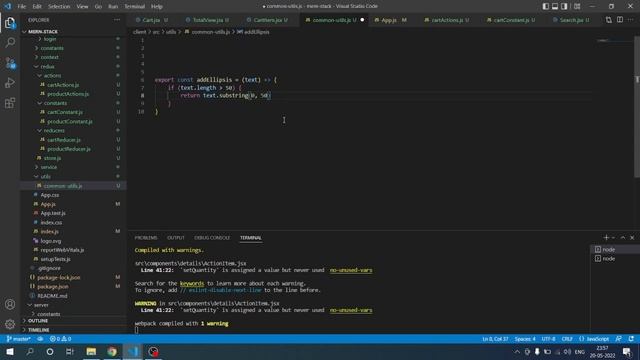640x360 pixels.
Task: Click the first no-unused-vars link in the terminal
Action: (x=351, y=270)
